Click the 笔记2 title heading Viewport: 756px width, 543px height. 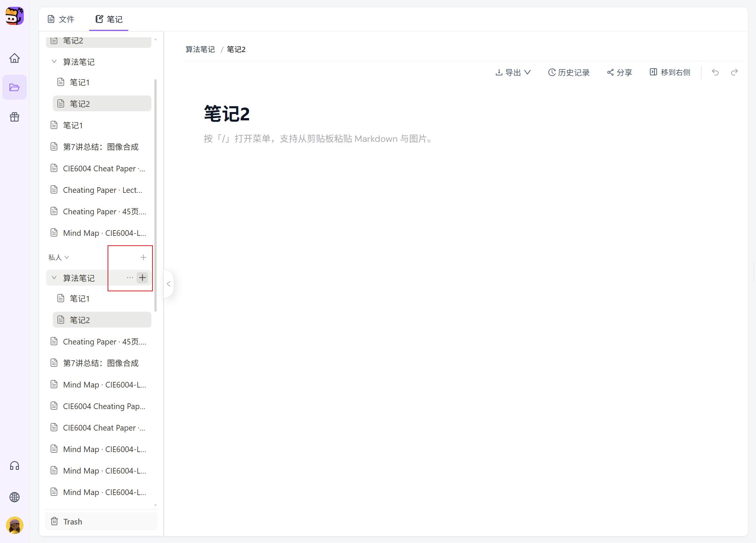[227, 114]
